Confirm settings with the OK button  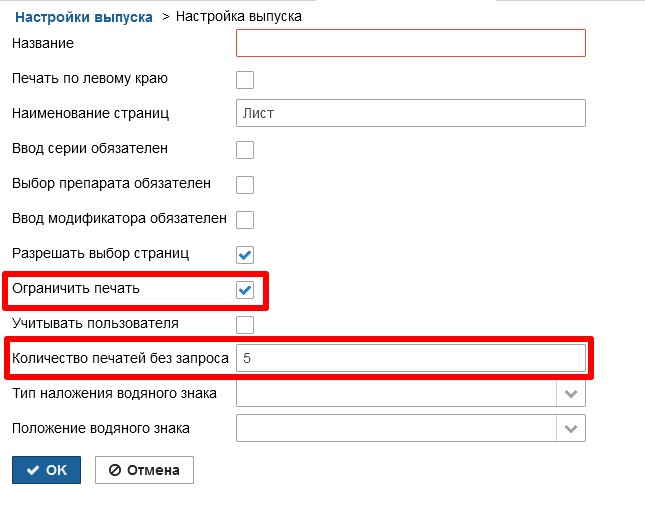coord(46,470)
